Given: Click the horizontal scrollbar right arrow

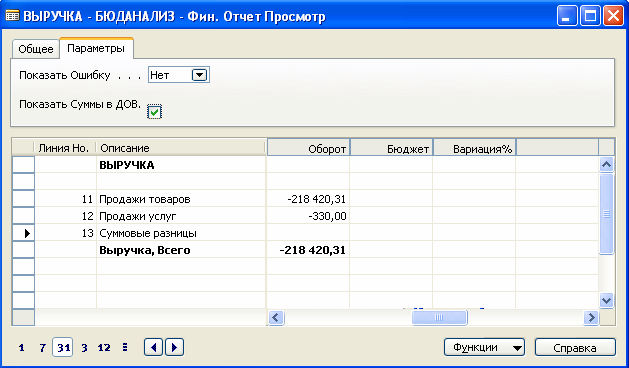Looking at the screenshot, I should (x=591, y=318).
